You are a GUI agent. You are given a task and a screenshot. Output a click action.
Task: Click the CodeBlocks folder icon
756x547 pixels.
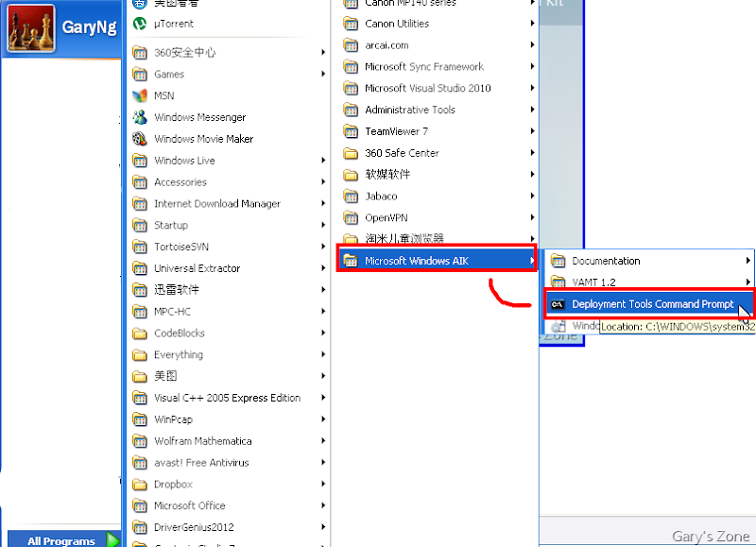140,333
